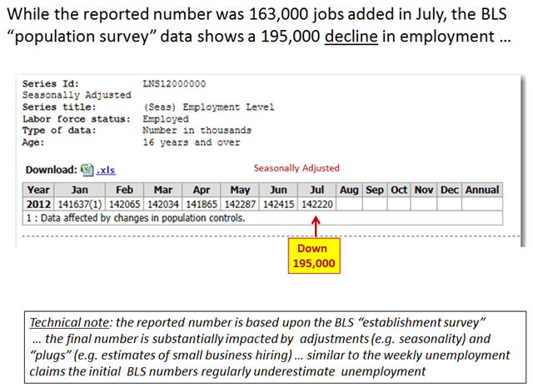Click the Age label
This screenshot has width=533, height=392.
tap(33, 142)
